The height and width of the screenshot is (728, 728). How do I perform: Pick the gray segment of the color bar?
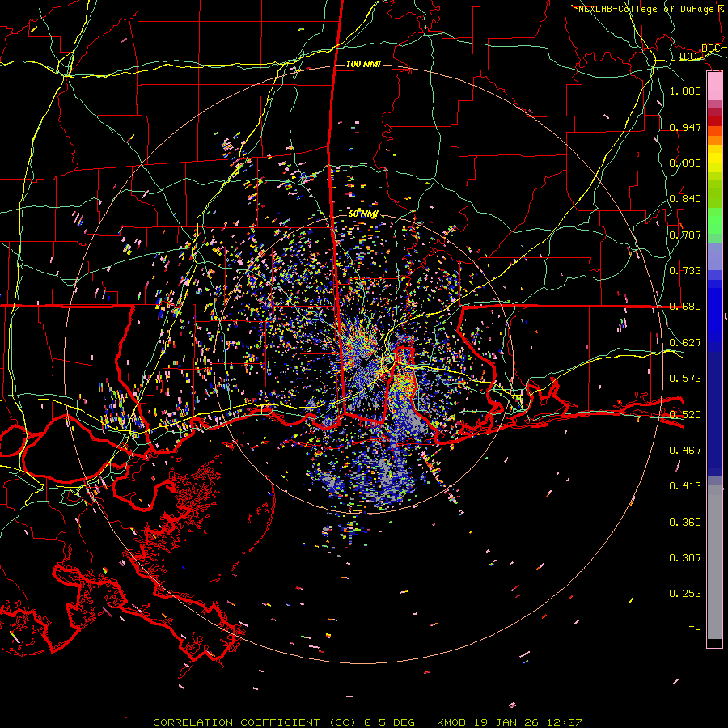(x=714, y=562)
